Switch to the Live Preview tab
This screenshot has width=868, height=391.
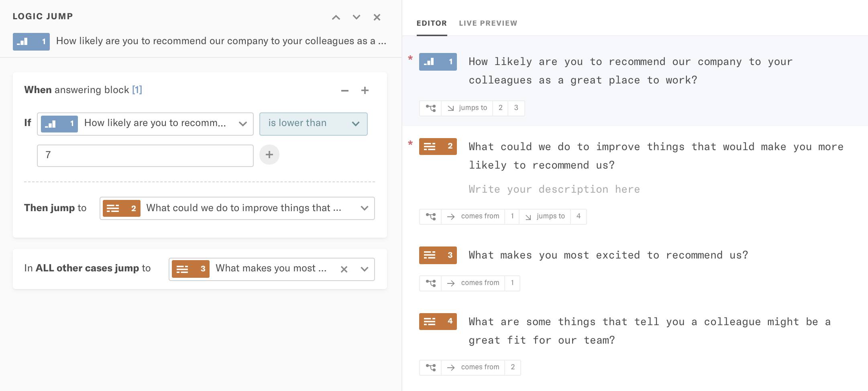click(x=488, y=23)
